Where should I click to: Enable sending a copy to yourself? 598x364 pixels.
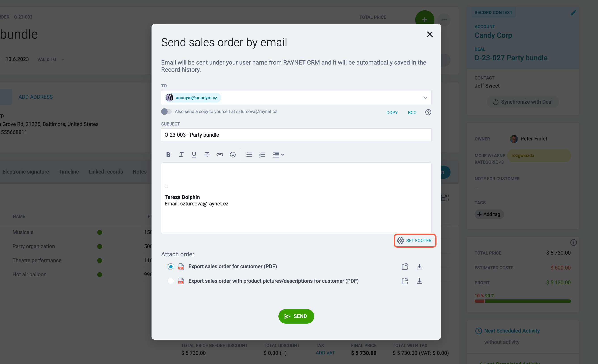tap(166, 111)
